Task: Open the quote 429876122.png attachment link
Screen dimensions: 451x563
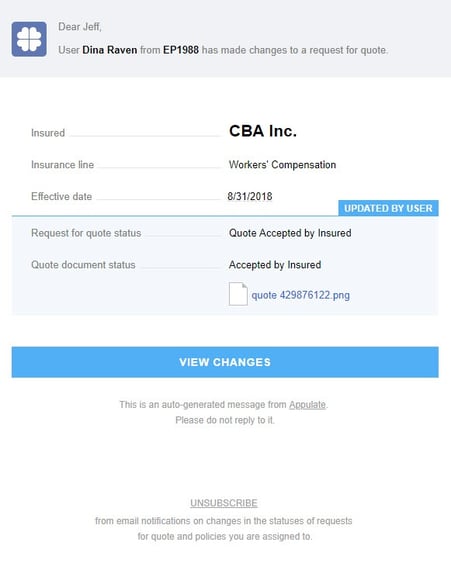Action: coord(300,295)
